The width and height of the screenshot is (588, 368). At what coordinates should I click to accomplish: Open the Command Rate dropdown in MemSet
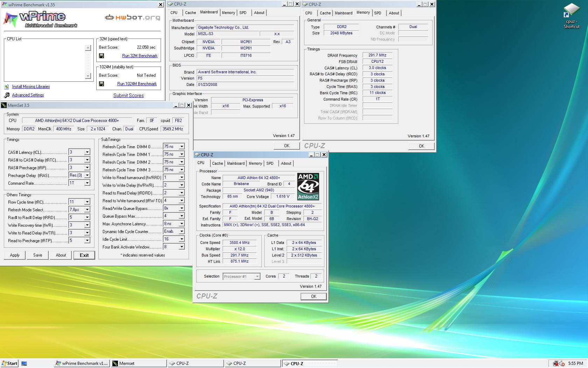click(x=87, y=183)
